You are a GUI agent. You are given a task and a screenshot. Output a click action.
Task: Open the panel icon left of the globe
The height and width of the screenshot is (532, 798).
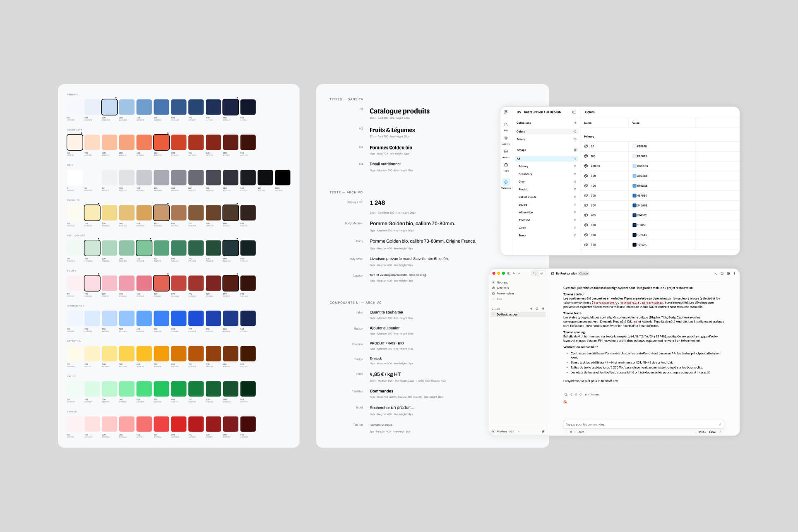pos(722,273)
